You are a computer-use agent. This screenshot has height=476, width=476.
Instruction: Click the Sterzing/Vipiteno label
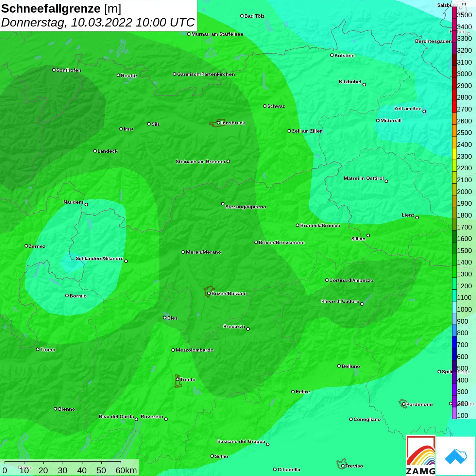246,207
